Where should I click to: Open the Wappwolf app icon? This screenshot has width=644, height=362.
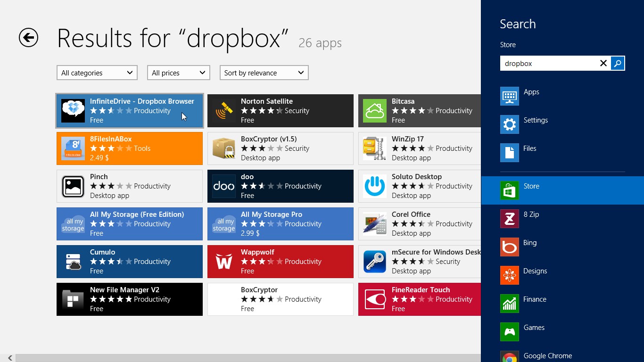(224, 262)
